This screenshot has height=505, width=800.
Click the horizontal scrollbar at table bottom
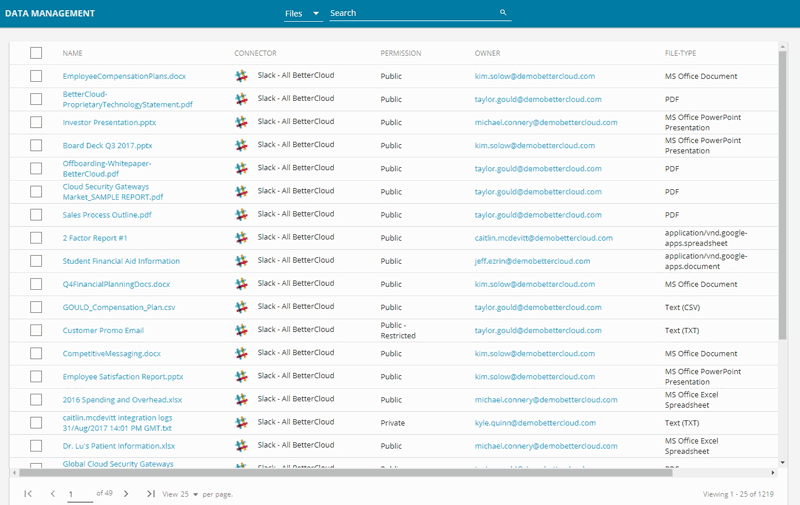(x=390, y=472)
